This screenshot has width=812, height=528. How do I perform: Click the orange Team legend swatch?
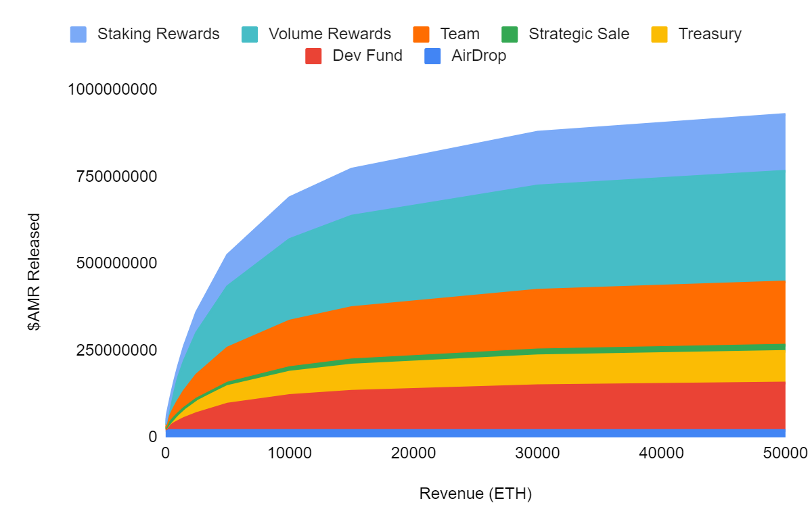pos(421,34)
